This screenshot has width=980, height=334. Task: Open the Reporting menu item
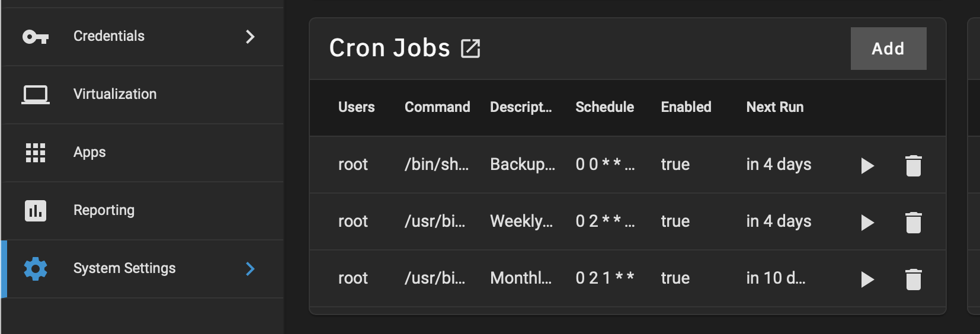coord(142,211)
